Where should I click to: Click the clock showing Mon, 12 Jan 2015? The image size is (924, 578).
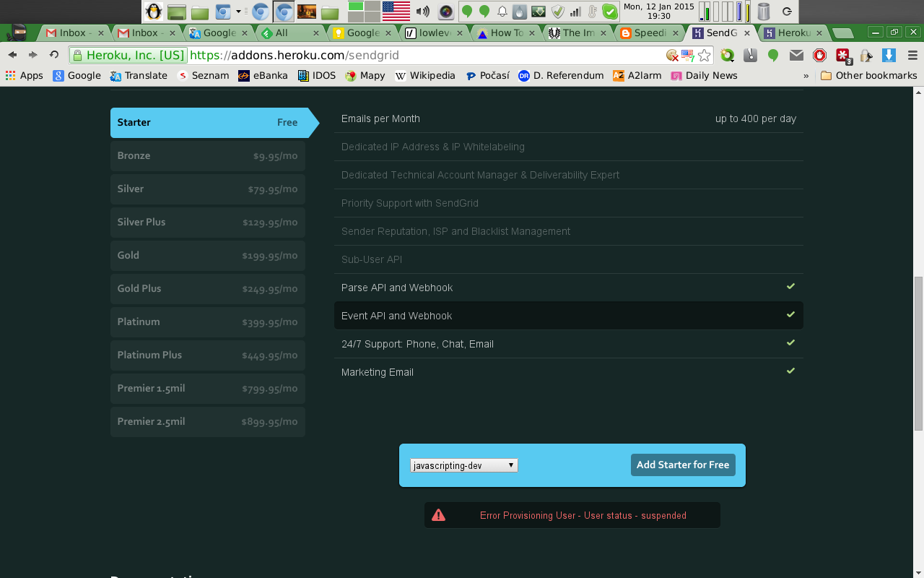pyautogui.click(x=658, y=11)
